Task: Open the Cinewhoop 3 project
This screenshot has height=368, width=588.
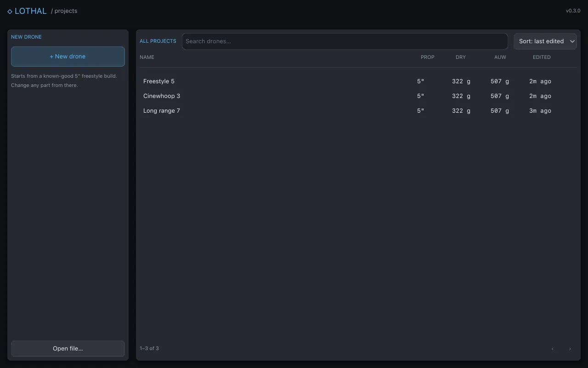Action: coord(358,96)
